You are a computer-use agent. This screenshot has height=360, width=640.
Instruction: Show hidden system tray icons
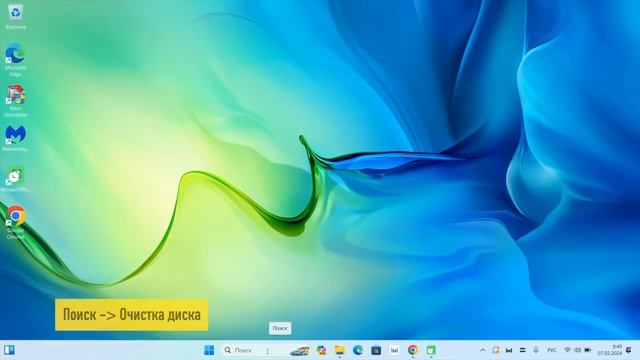(x=482, y=350)
